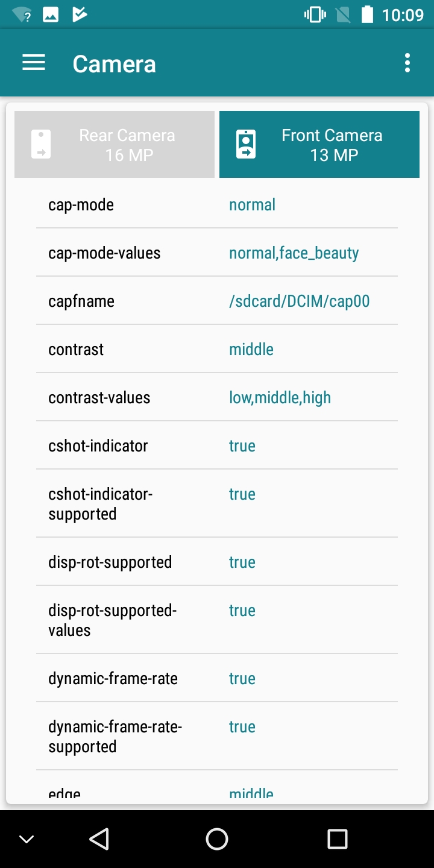Tap the contrast-values row
Image resolution: width=434 pixels, height=868 pixels.
(x=217, y=398)
